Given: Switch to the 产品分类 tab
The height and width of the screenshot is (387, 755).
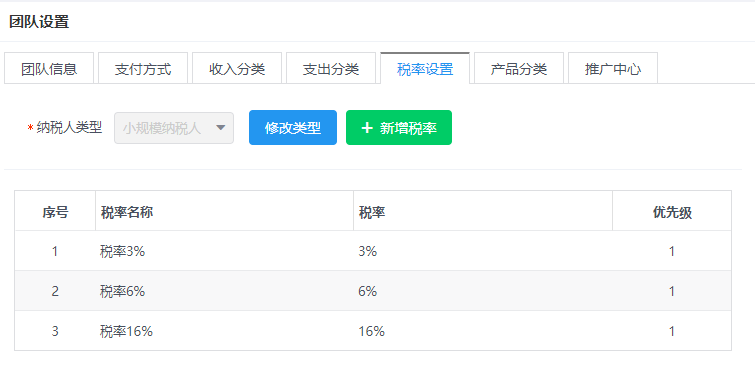Looking at the screenshot, I should click(x=519, y=68).
